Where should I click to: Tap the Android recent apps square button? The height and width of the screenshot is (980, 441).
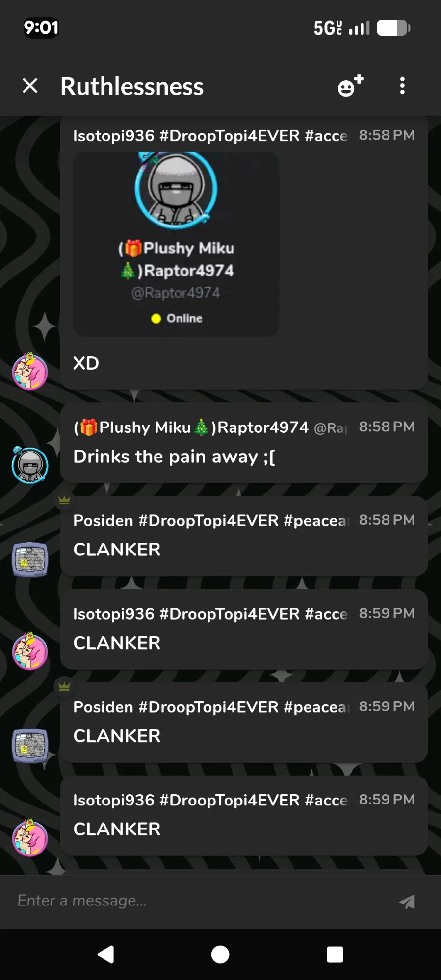[x=335, y=955]
